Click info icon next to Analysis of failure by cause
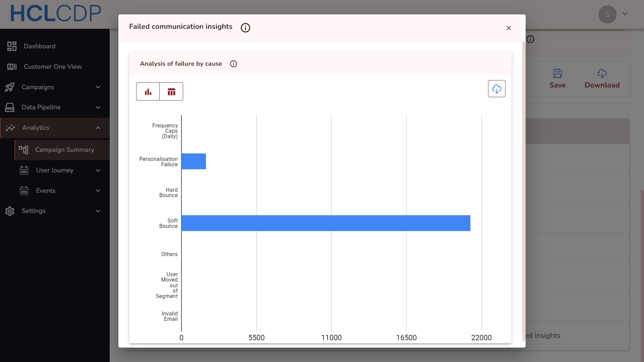 click(x=233, y=64)
